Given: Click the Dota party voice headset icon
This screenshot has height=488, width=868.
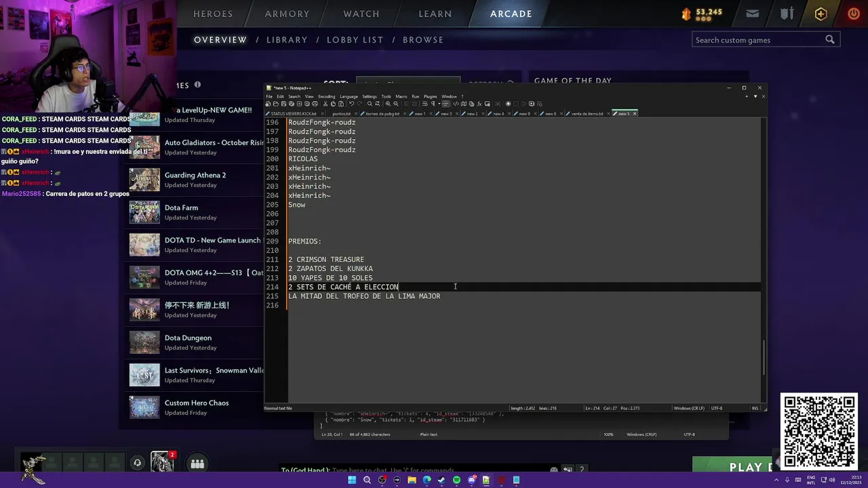Looking at the screenshot, I should [x=138, y=463].
